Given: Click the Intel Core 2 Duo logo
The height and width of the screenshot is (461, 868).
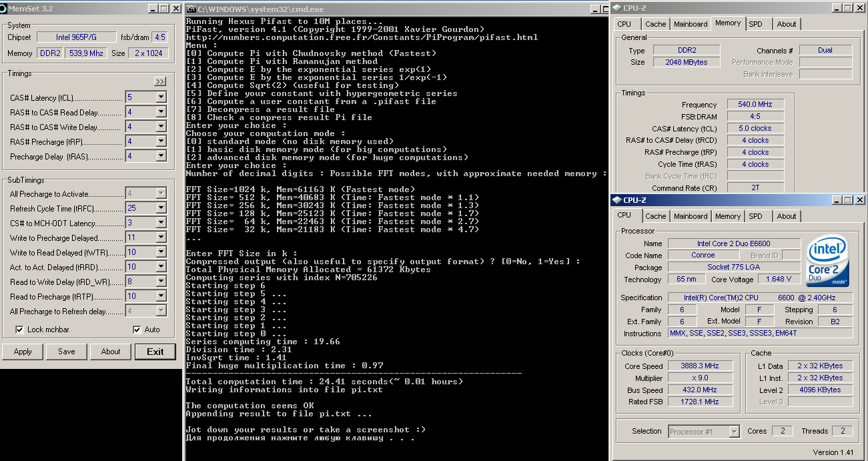Looking at the screenshot, I should click(x=827, y=261).
